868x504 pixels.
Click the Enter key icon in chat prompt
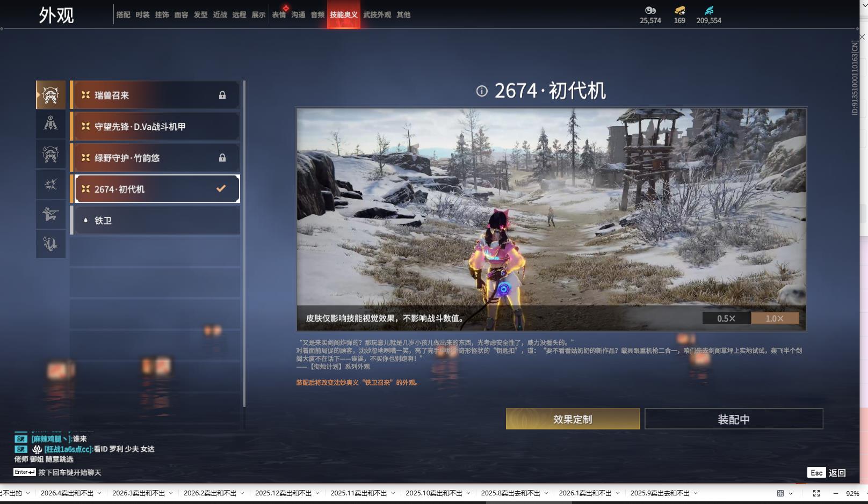point(25,472)
